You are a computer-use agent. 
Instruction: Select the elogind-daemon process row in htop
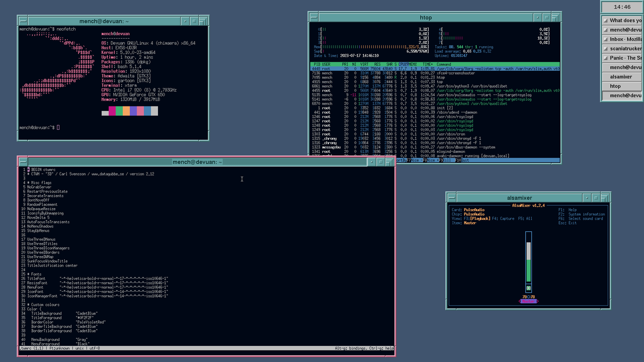[435, 151]
